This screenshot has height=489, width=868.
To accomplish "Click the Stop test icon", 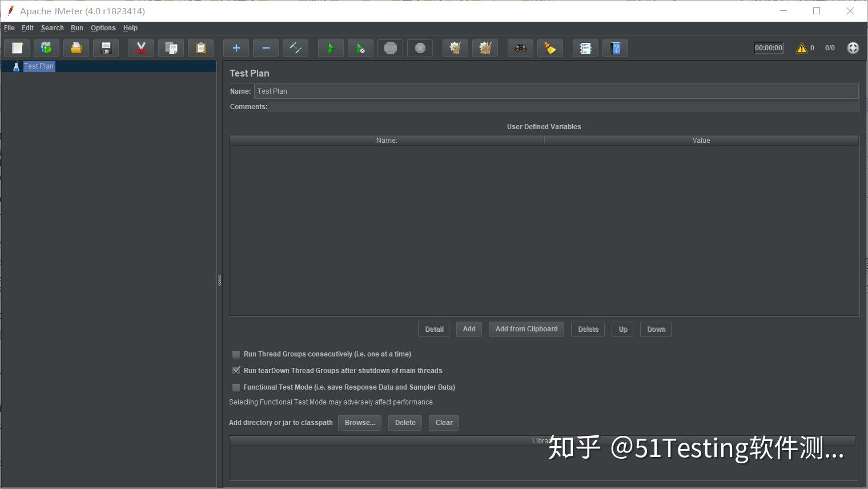I will 391,48.
